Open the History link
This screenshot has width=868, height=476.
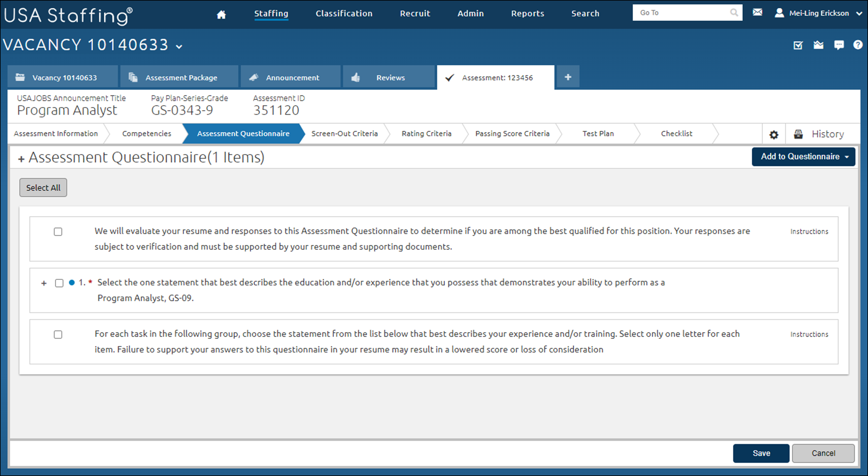point(828,134)
